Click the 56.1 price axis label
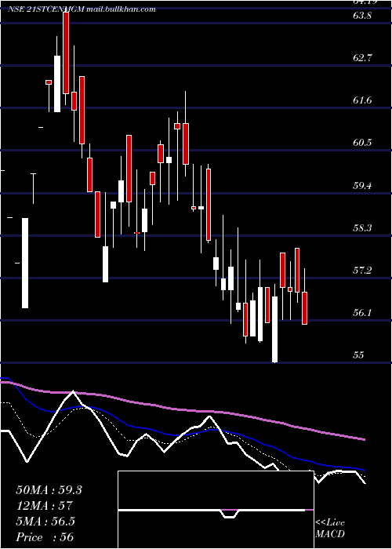Viewport: 392px width, 549px height. tap(362, 313)
